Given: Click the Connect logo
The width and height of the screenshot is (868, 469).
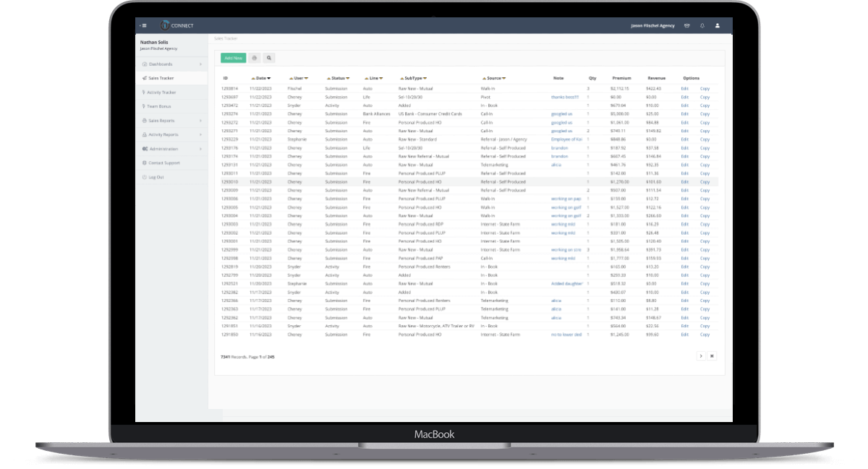Looking at the screenshot, I should [x=176, y=25].
